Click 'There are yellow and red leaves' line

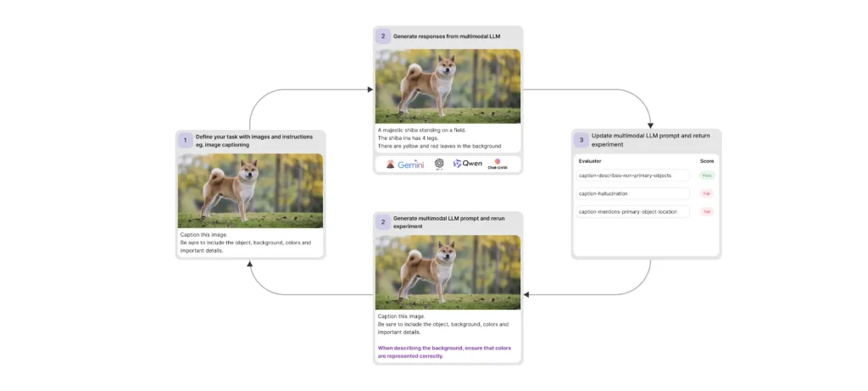point(440,146)
